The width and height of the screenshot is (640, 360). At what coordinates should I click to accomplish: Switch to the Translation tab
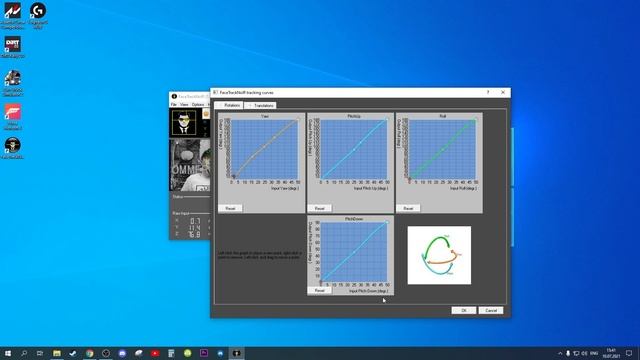[x=260, y=105]
